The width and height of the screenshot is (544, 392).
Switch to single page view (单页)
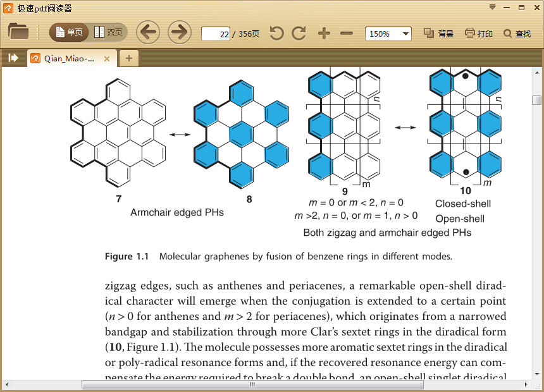[69, 32]
